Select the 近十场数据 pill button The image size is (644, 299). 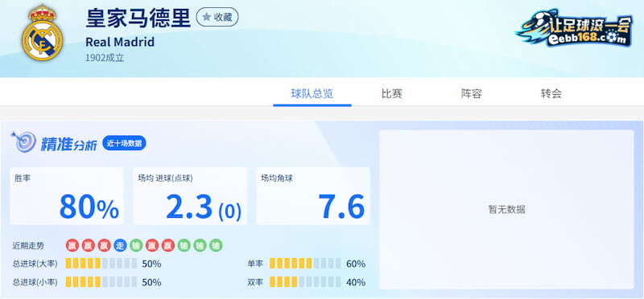[x=124, y=143]
